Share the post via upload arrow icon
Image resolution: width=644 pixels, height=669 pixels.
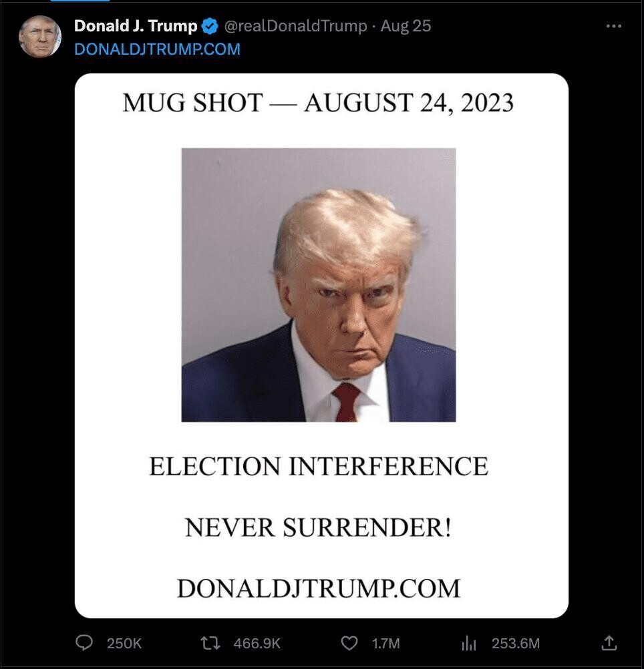click(x=609, y=642)
